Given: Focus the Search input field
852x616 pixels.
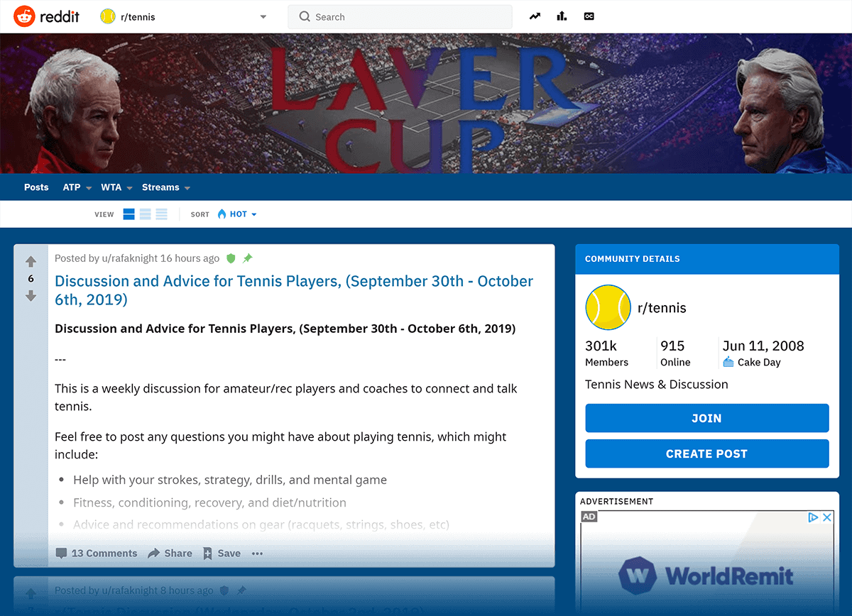Looking at the screenshot, I should click(x=400, y=17).
